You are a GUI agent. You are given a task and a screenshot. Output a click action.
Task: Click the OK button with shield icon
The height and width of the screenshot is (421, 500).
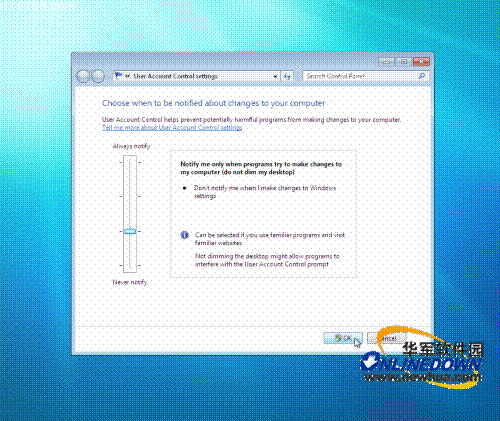click(343, 338)
